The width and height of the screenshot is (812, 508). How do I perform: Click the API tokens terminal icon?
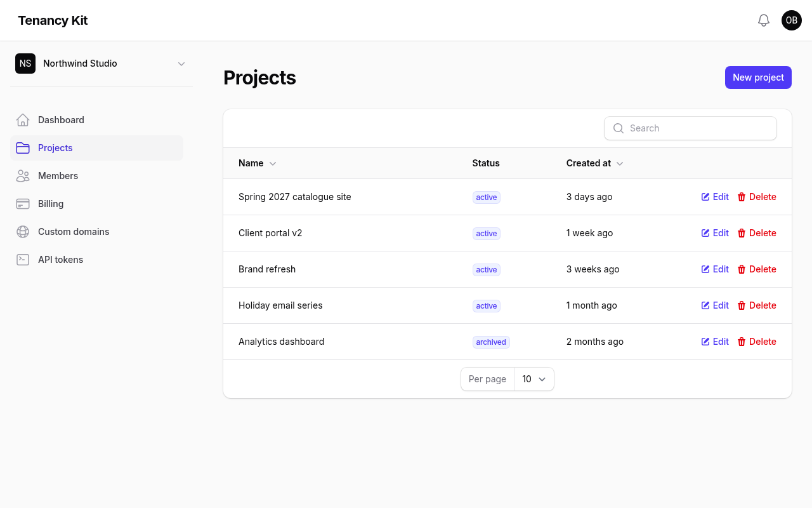coord(23,260)
